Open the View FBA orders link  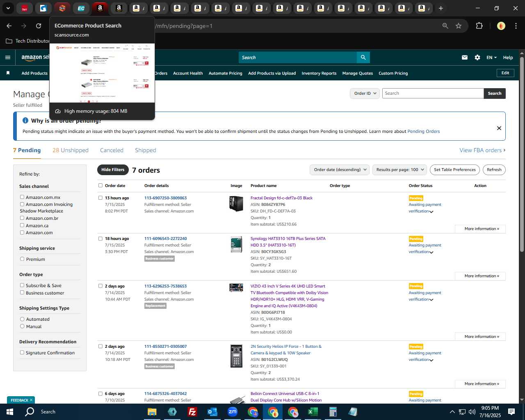coord(482,150)
